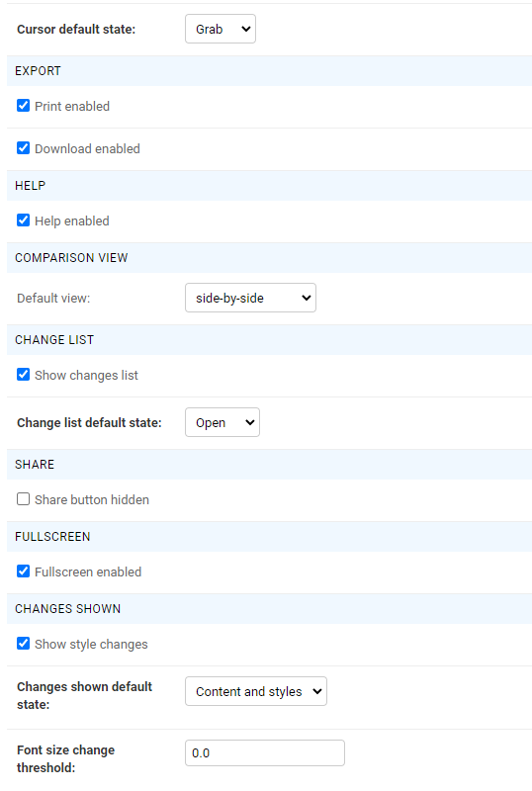This screenshot has width=532, height=791.
Task: Click the Share button hidden label
Action: [92, 500]
